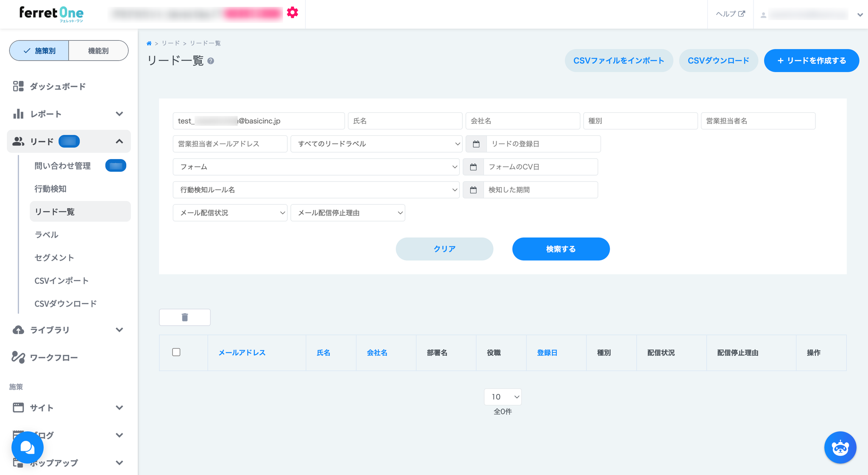Click the ワークフロー sidebar icon
The image size is (868, 475).
click(18, 358)
